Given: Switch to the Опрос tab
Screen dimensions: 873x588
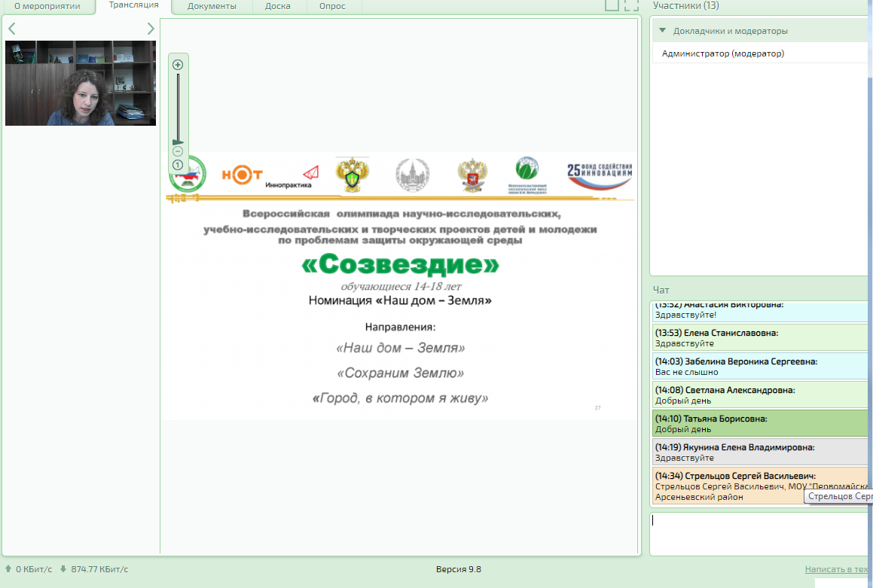Looking at the screenshot, I should 332,6.
